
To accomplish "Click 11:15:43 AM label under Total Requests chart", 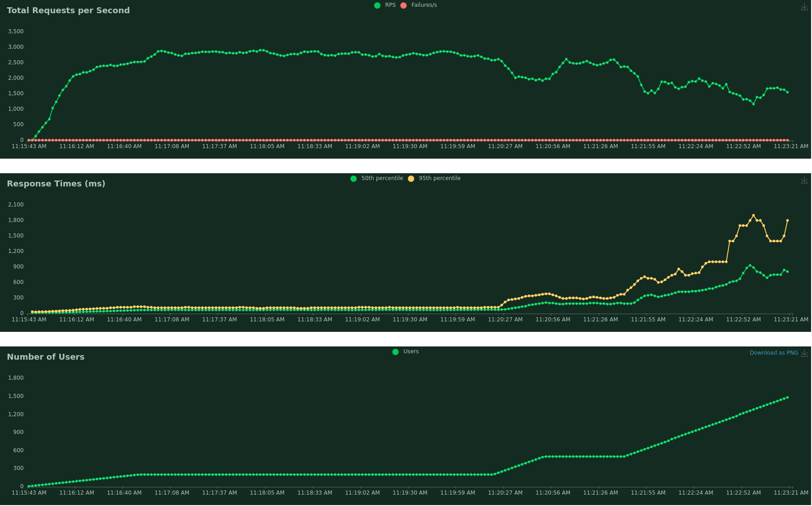I will coord(29,146).
